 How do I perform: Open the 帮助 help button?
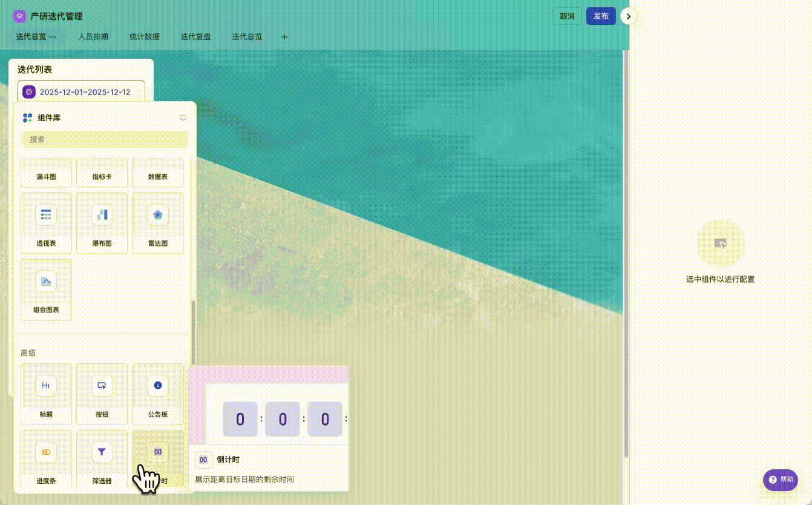tap(781, 480)
